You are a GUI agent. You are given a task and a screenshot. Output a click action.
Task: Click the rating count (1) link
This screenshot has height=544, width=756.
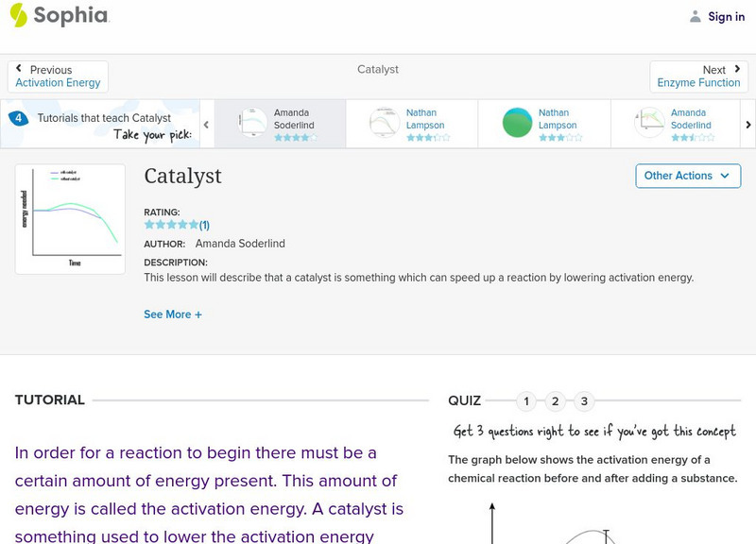pyautogui.click(x=204, y=226)
